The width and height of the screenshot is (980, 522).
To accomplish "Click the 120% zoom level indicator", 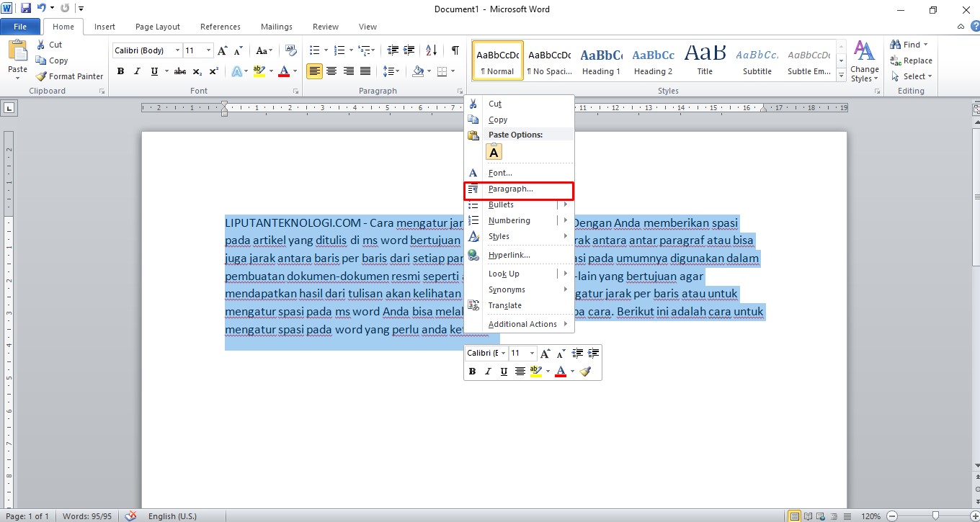I will tap(870, 516).
